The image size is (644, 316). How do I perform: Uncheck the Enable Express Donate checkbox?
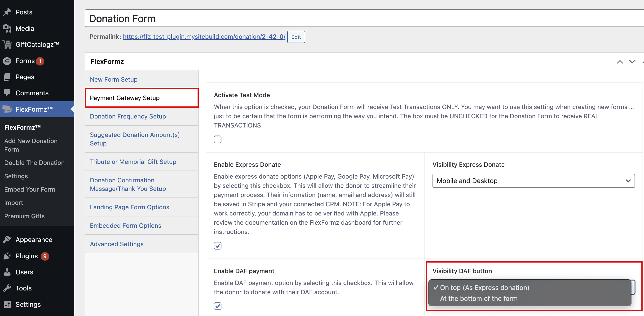click(x=217, y=246)
